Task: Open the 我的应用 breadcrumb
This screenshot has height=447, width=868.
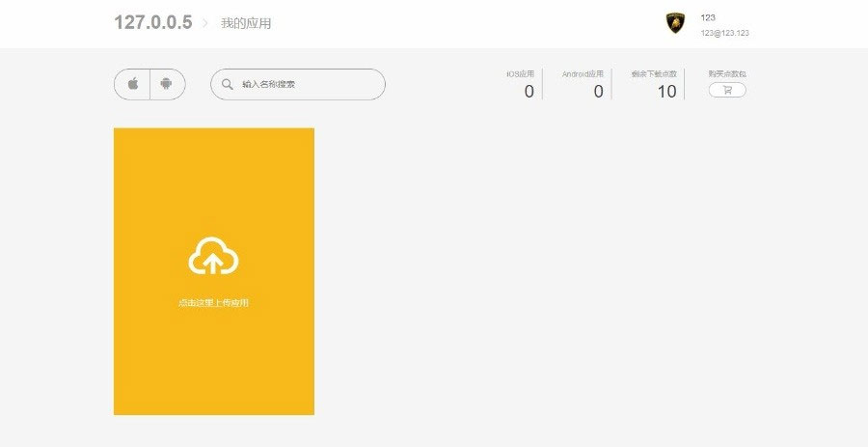Action: 246,24
